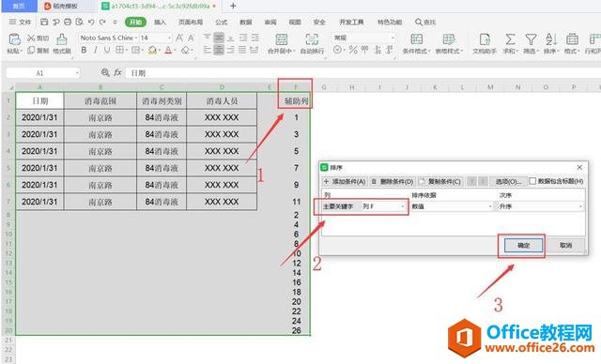This screenshot has height=364, width=601.
Task: Click cell F1 labeled 辅助列
Action: point(296,101)
